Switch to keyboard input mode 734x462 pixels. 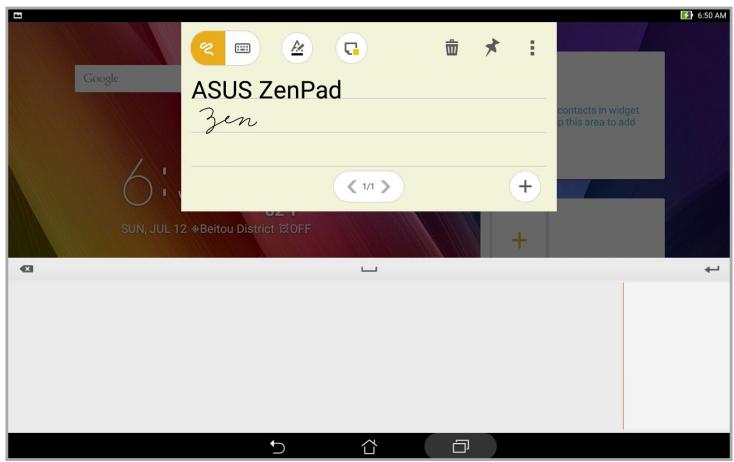[242, 48]
